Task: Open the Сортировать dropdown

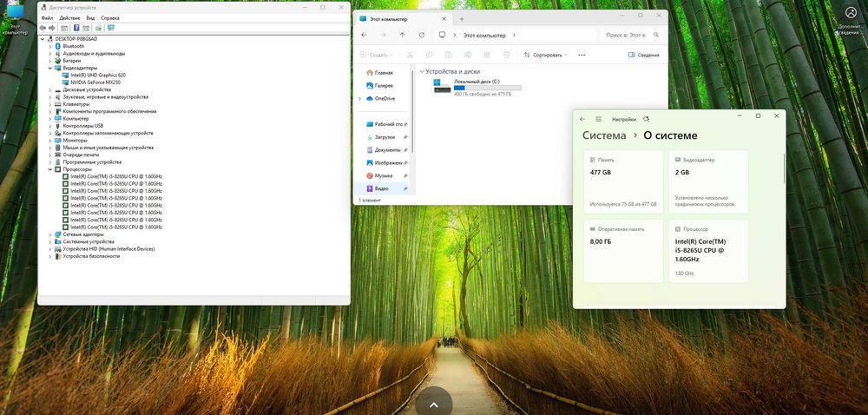Action: (x=545, y=55)
